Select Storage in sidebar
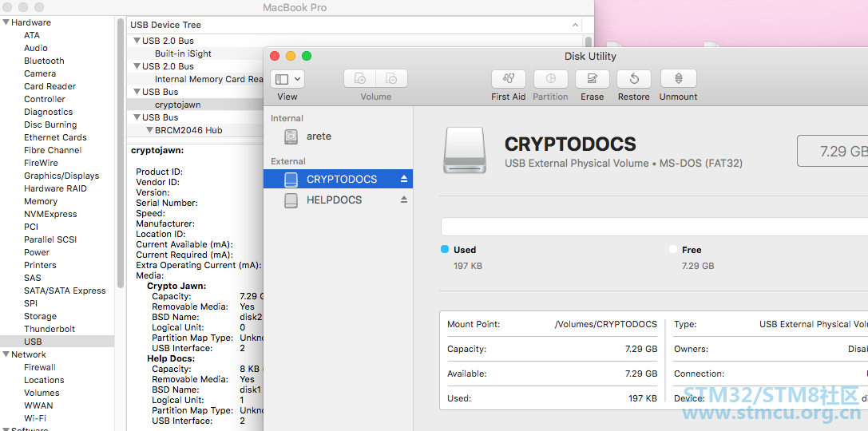The image size is (868, 431). coord(40,317)
